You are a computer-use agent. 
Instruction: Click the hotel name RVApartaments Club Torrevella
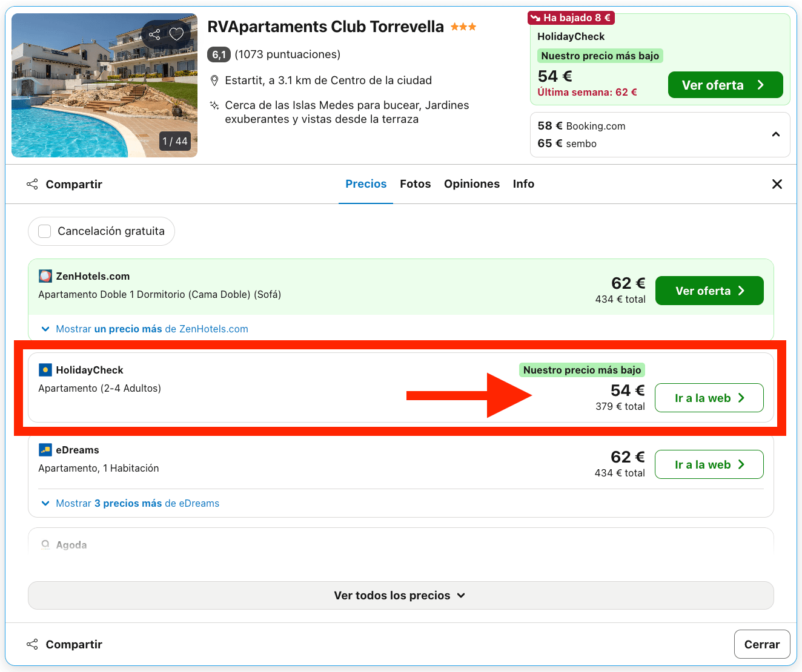coord(325,27)
